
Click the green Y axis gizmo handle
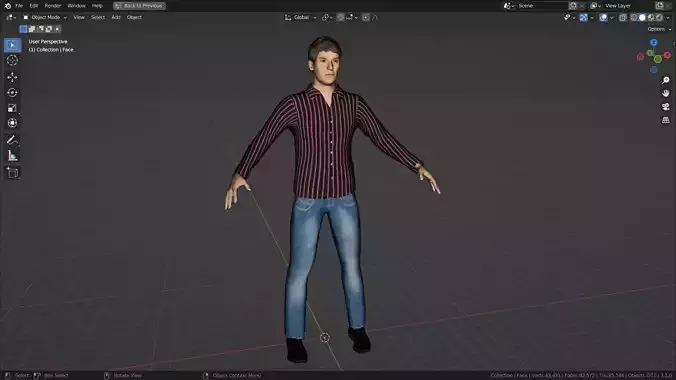click(650, 53)
